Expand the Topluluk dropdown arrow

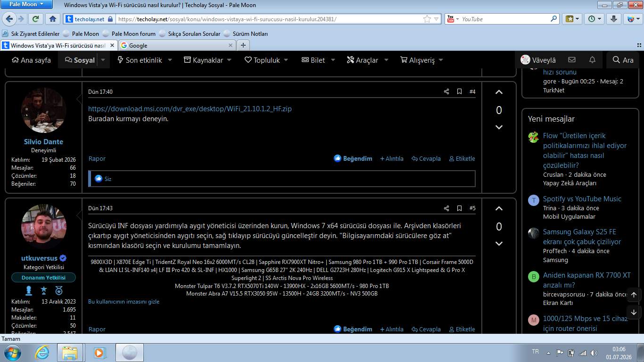pos(286,60)
